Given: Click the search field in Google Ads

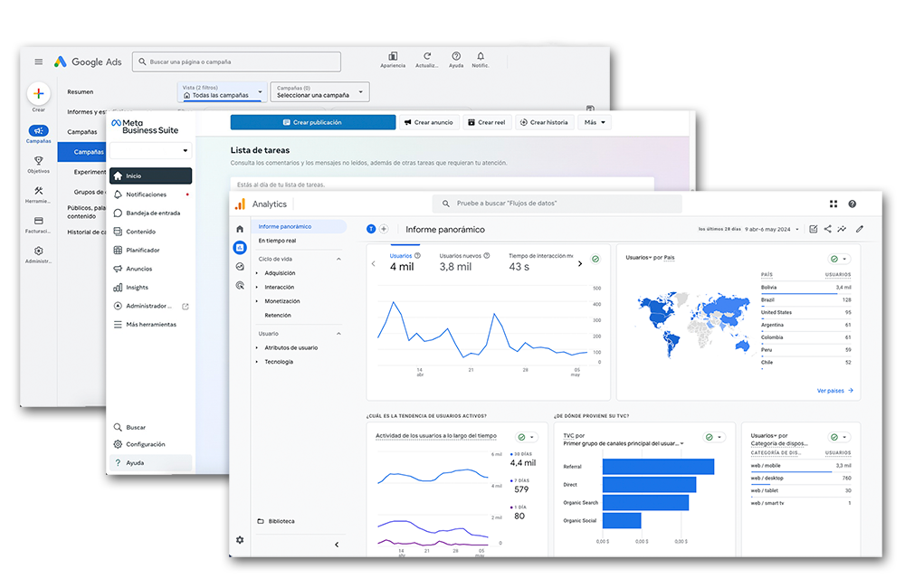Looking at the screenshot, I should (236, 62).
